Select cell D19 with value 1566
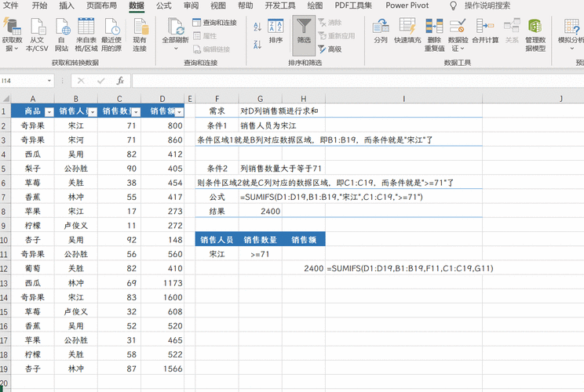The height and width of the screenshot is (392, 584). [162, 368]
